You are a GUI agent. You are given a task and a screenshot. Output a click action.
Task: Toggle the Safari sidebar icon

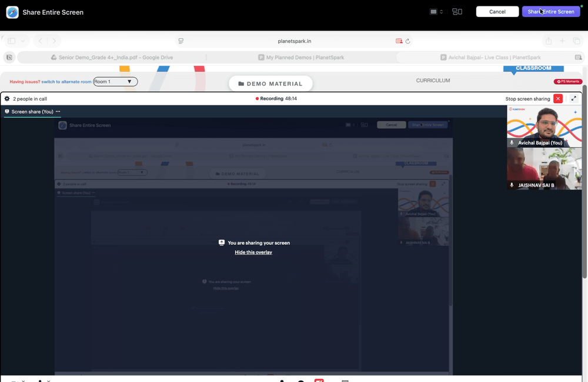pyautogui.click(x=12, y=41)
